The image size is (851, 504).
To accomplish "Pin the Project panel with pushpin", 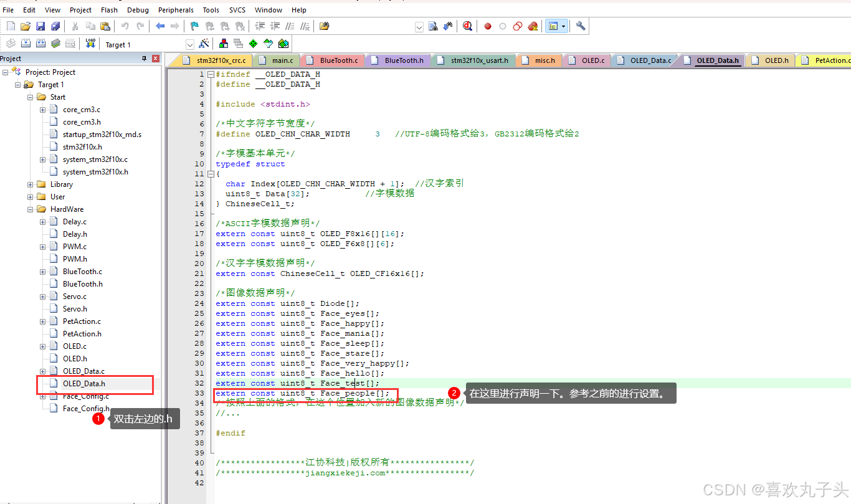I will click(x=145, y=58).
